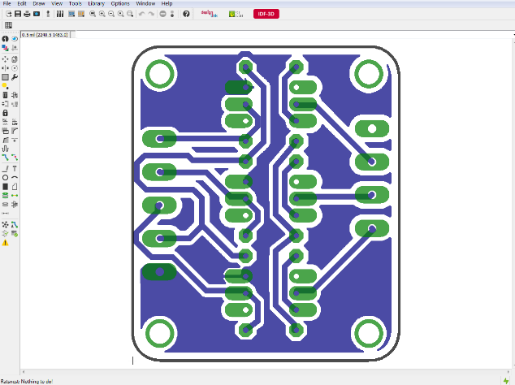The height and width of the screenshot is (385, 515).
Task: Click the horizontal scrollbar left arrow
Action: click(23, 372)
